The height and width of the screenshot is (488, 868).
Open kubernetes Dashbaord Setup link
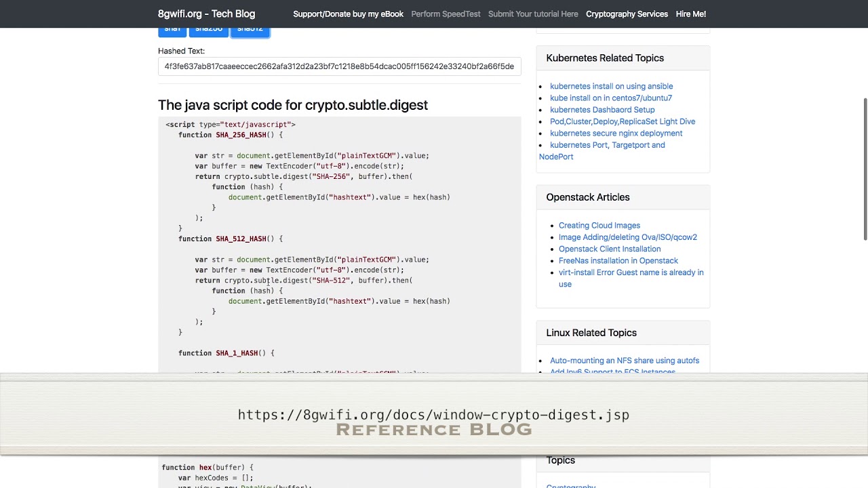(602, 110)
